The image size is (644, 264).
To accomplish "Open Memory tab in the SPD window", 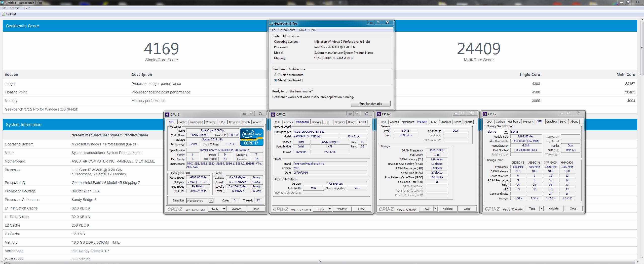I will tap(528, 122).
